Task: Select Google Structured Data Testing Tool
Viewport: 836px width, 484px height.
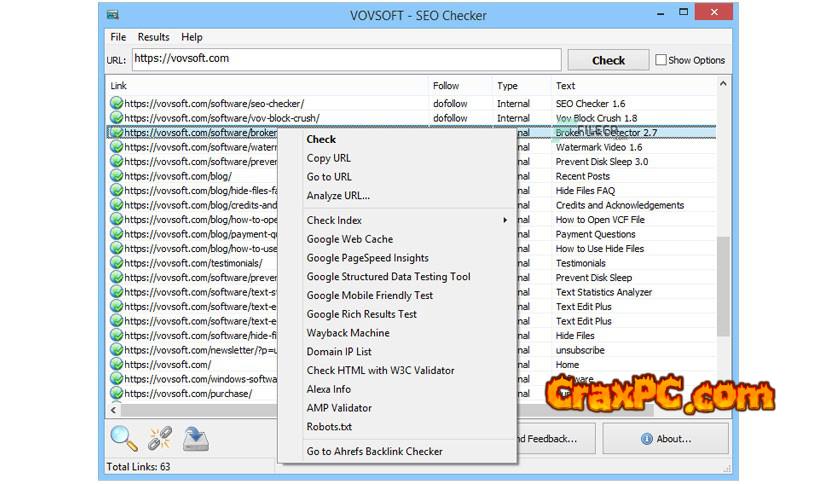Action: click(x=388, y=277)
